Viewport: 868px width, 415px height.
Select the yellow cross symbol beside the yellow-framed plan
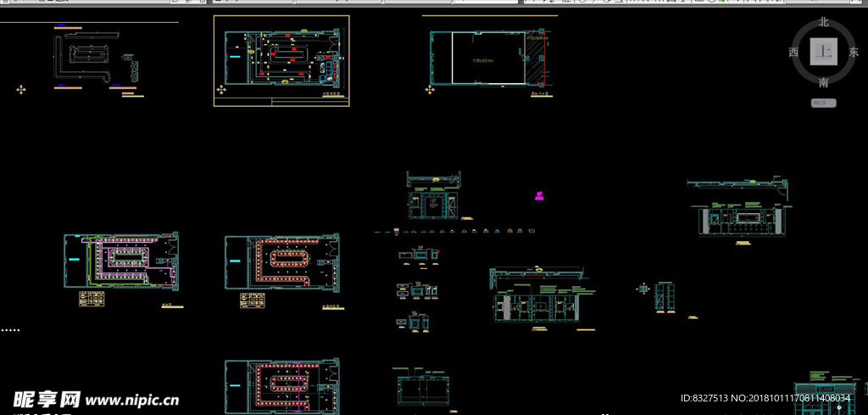click(x=221, y=90)
